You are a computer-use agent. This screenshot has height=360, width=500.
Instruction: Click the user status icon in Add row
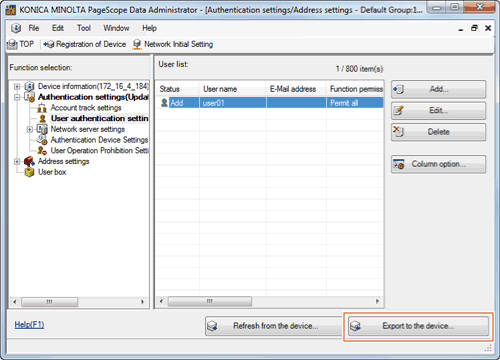click(x=164, y=103)
